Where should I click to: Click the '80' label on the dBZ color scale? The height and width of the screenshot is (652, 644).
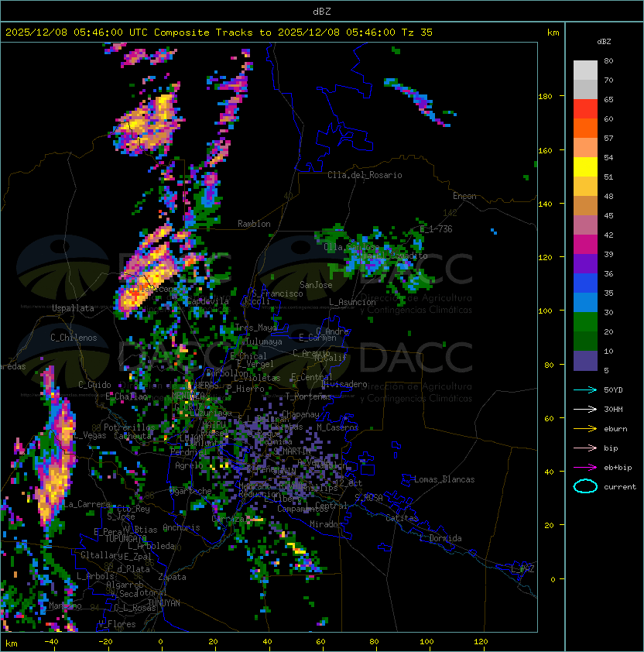[608, 60]
